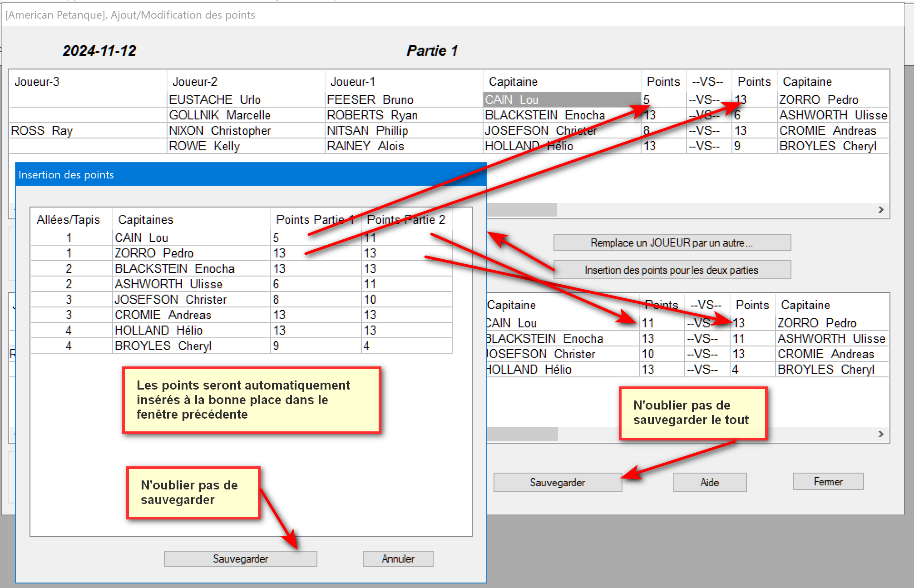Click the Sauvegarder button in the Insertion dialog
The height and width of the screenshot is (588, 914).
(x=240, y=558)
